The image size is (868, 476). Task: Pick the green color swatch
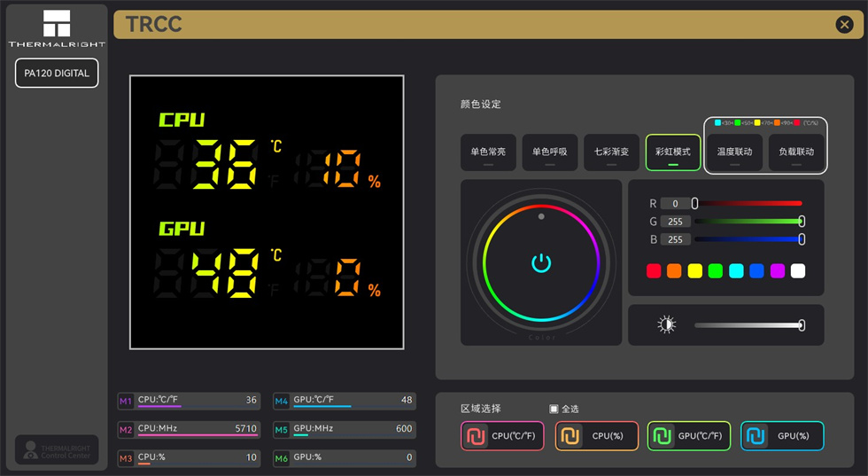(x=716, y=271)
